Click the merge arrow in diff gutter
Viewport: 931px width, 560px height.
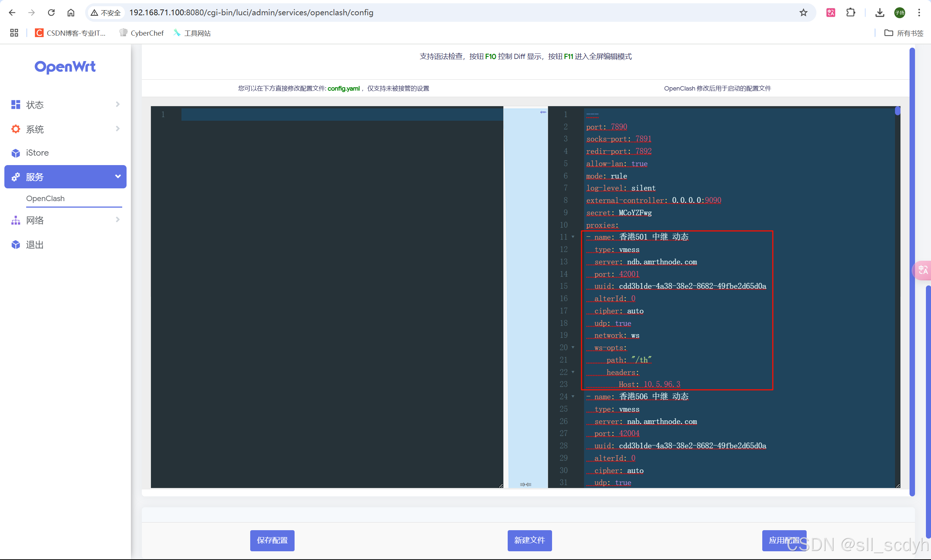click(543, 112)
